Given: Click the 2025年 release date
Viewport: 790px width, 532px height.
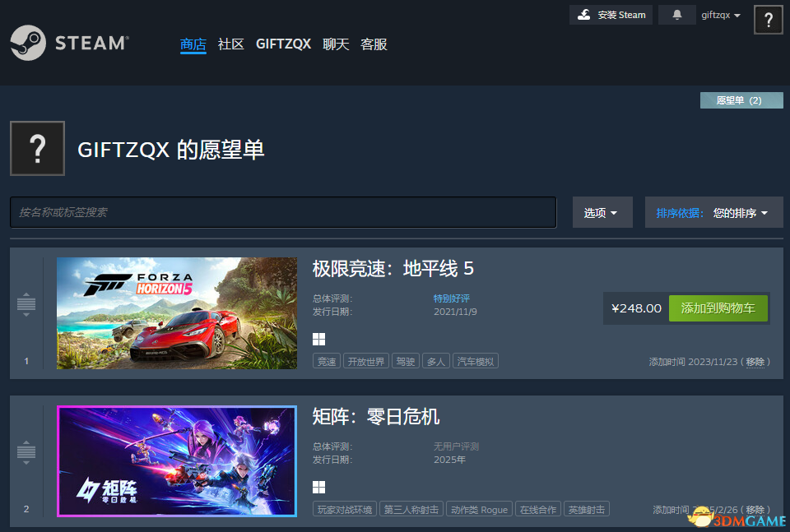Looking at the screenshot, I should click(x=449, y=460).
